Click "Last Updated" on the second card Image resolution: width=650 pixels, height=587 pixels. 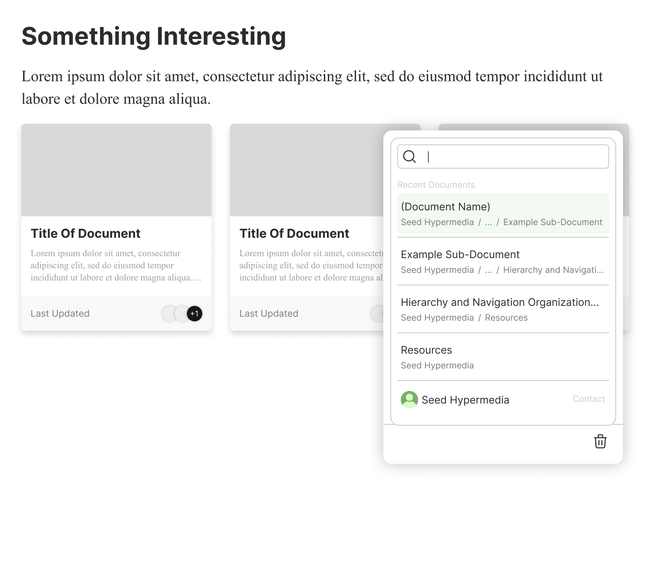click(x=268, y=314)
